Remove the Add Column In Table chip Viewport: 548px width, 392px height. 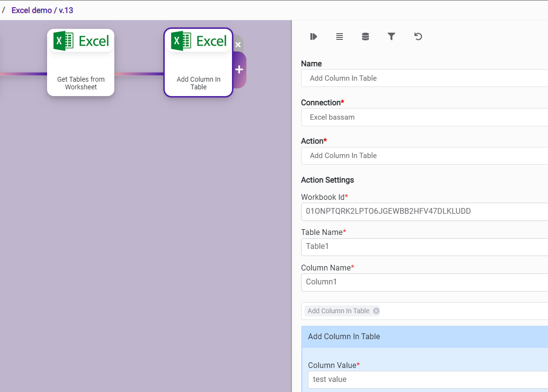pos(376,311)
